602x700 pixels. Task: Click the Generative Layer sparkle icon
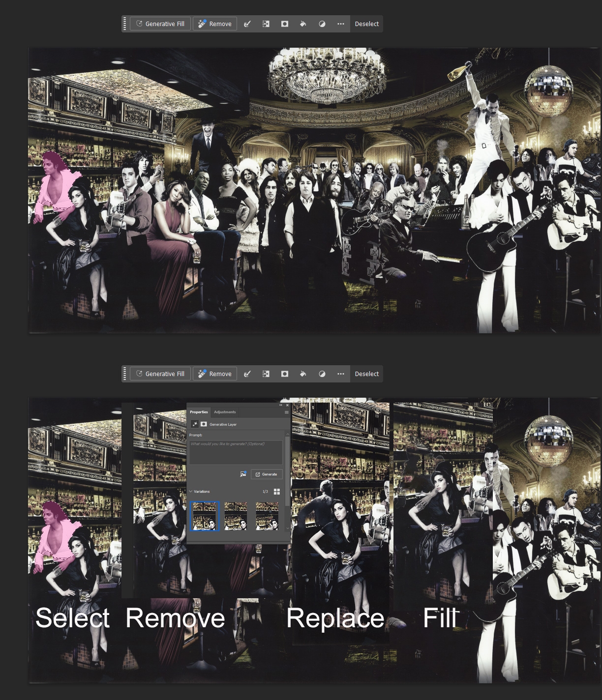[195, 424]
